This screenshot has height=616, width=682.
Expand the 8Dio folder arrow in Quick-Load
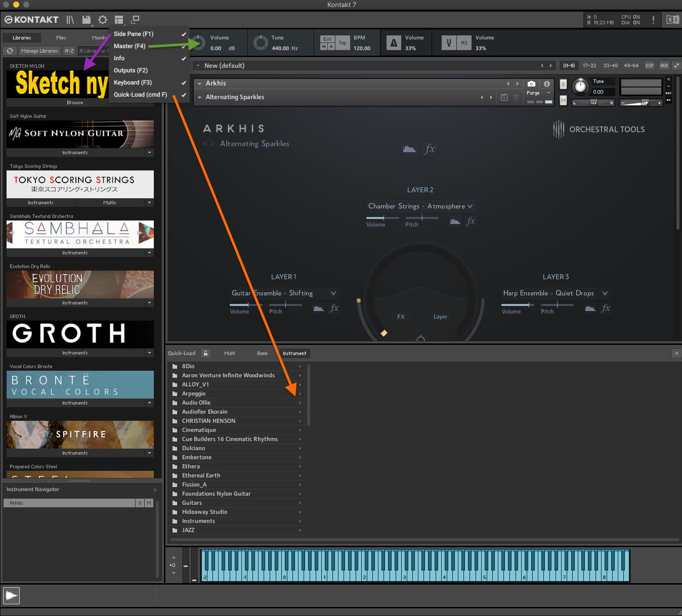[300, 367]
